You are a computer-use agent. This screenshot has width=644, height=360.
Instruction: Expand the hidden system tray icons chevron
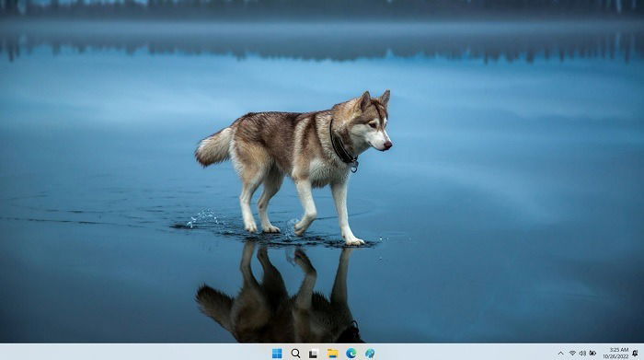click(560, 353)
